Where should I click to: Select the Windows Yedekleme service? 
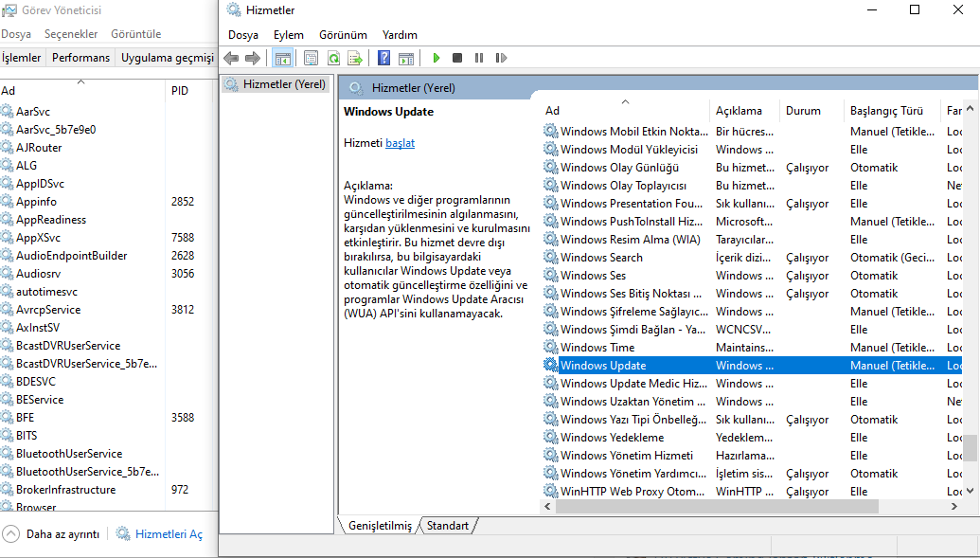click(x=753, y=438)
